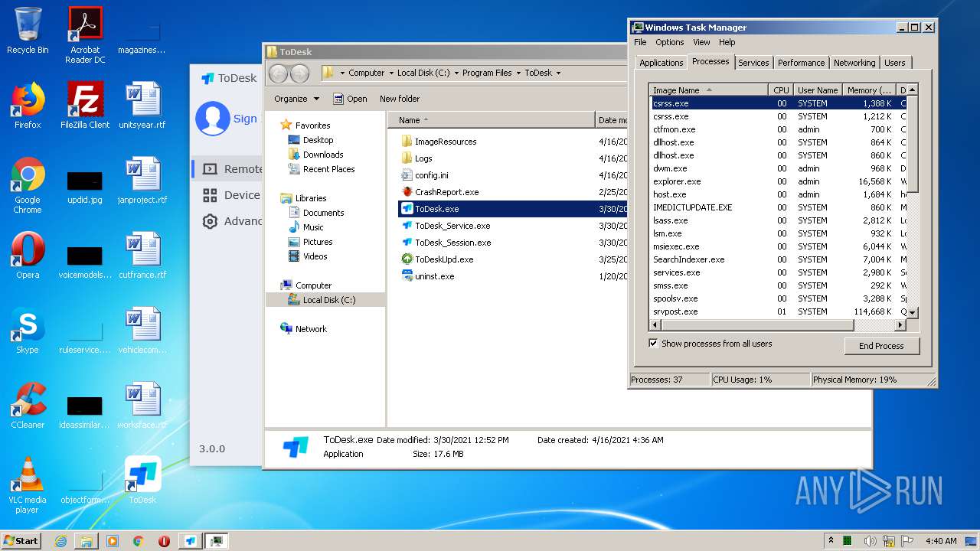This screenshot has width=980, height=551.
Task: Open Organize dropdown in Explorer toolbar
Action: pyautogui.click(x=296, y=99)
